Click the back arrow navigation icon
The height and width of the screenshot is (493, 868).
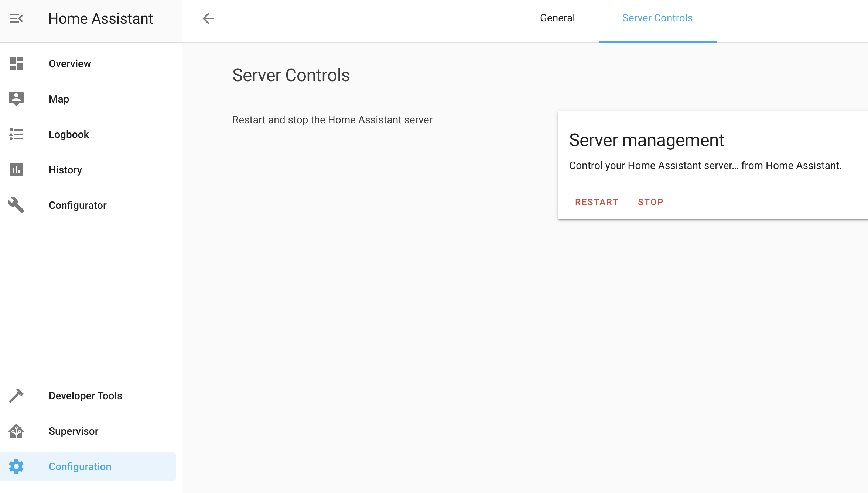(208, 18)
